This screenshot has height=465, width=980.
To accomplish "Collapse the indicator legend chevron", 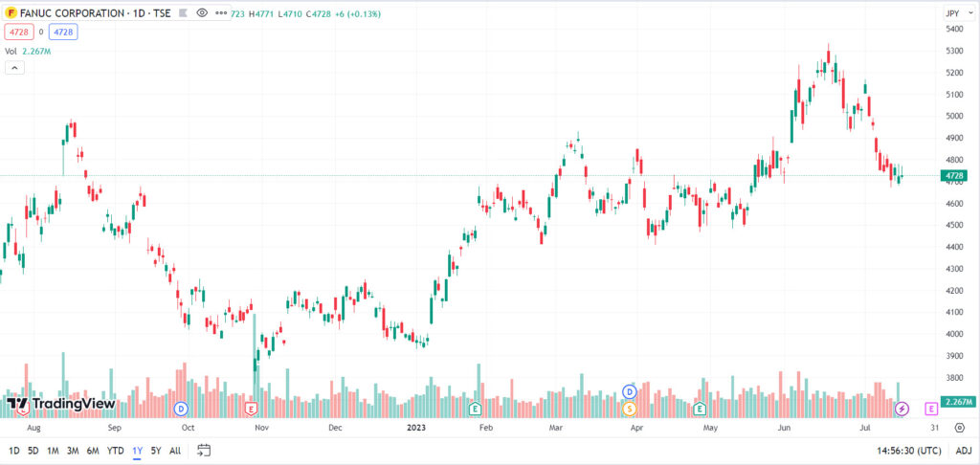I will [15, 68].
